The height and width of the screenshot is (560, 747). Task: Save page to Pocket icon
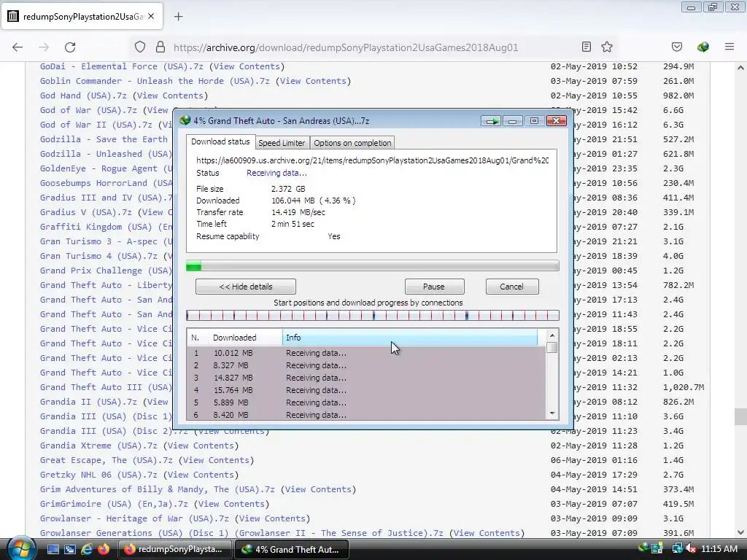(x=676, y=47)
